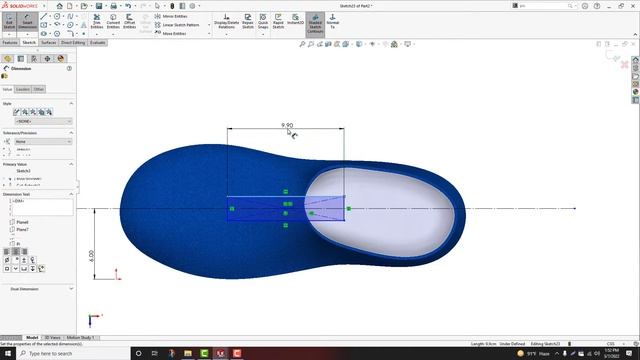Image resolution: width=640 pixels, height=360 pixels.
Task: Click the Exit Sketch button
Action: coord(9,21)
